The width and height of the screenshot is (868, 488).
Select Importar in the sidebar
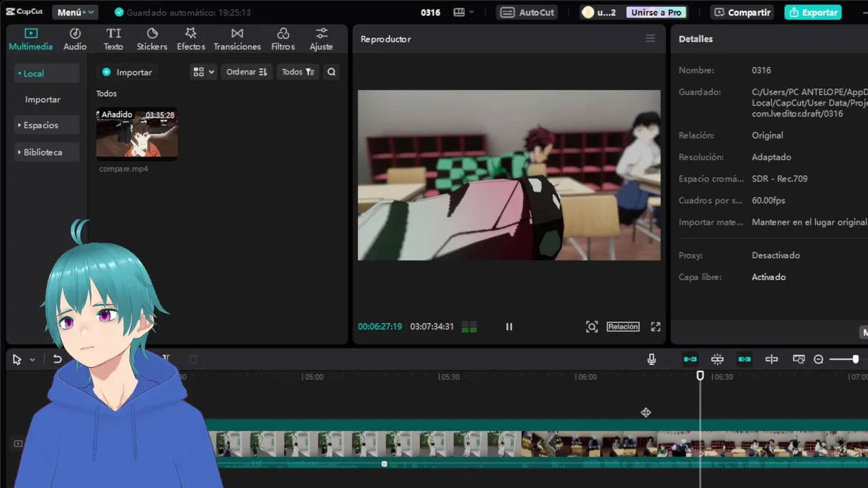[43, 99]
